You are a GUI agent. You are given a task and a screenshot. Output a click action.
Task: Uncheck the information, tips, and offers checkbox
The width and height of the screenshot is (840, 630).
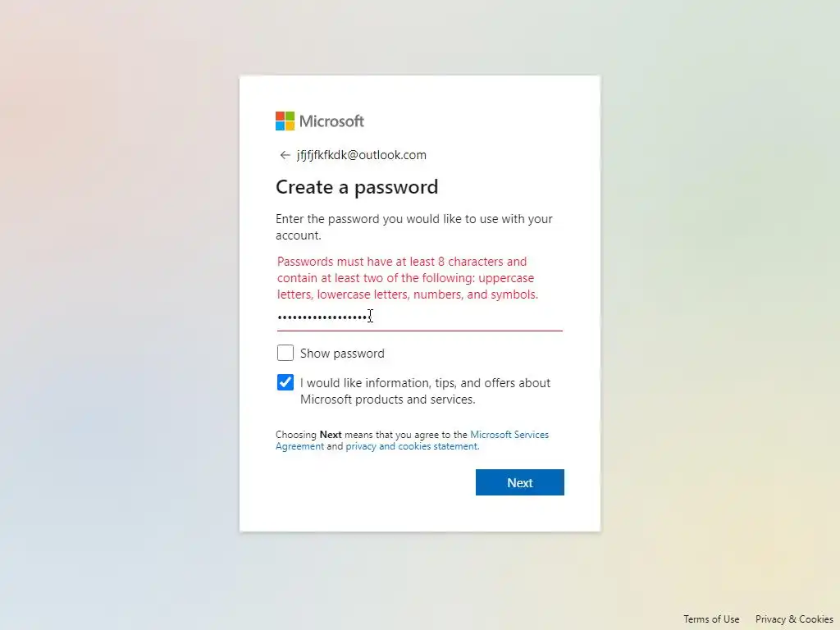(285, 383)
